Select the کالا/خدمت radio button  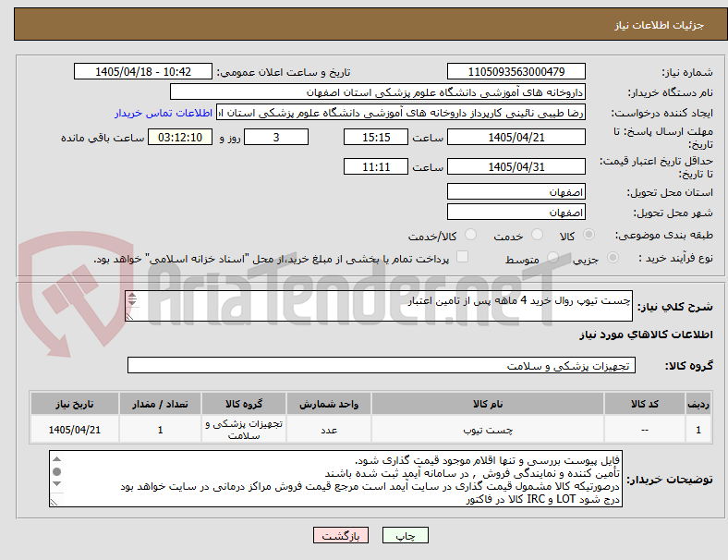[x=471, y=235]
